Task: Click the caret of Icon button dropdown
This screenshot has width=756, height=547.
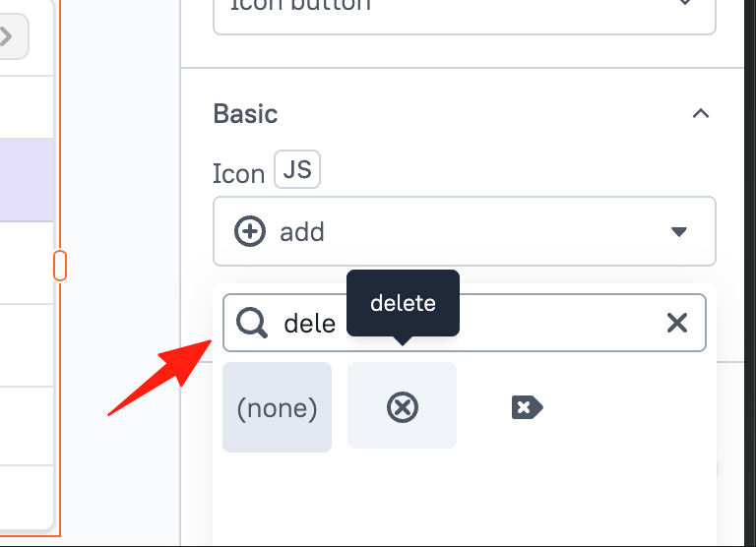Action: [685, 2]
